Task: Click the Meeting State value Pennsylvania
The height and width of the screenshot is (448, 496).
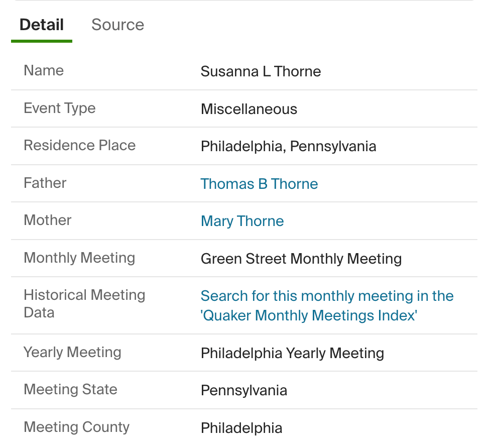Action: [244, 390]
